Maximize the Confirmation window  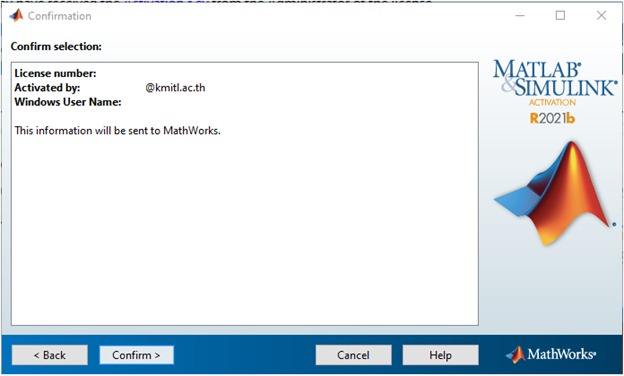click(560, 16)
